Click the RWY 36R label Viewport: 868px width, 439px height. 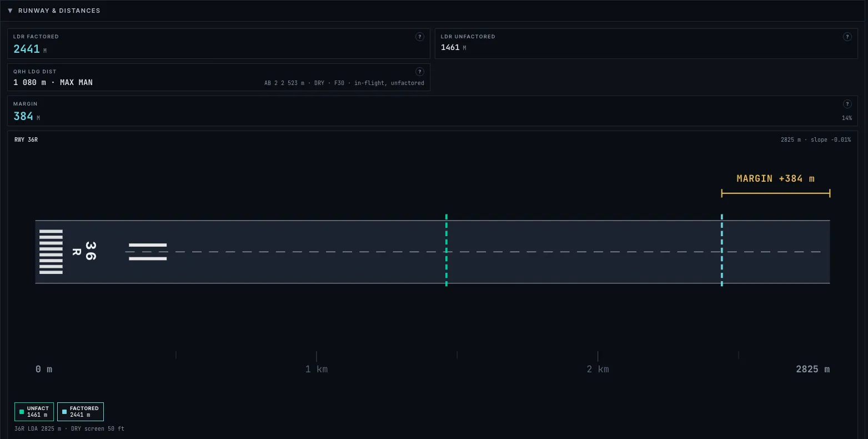(x=26, y=139)
